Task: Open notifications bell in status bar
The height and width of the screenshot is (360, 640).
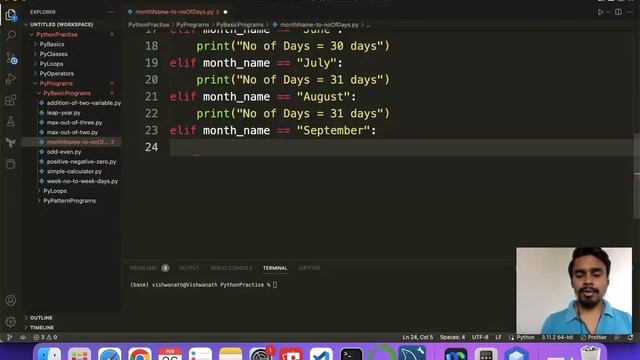Action: (x=631, y=337)
